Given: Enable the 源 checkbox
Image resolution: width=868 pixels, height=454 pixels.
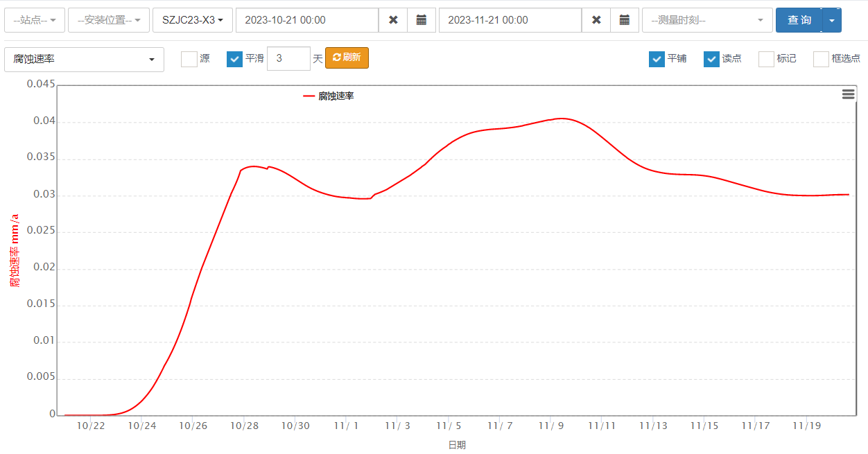Looking at the screenshot, I should click(x=189, y=59).
